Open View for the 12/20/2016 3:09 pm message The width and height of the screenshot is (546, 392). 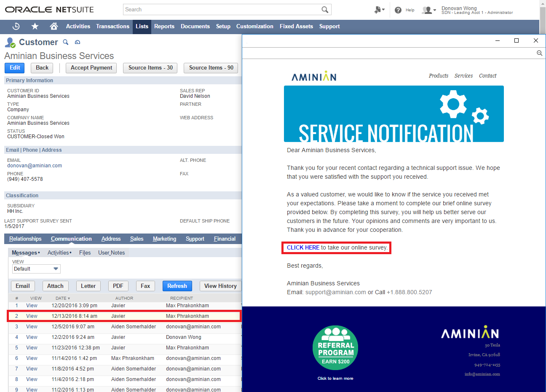coord(32,306)
